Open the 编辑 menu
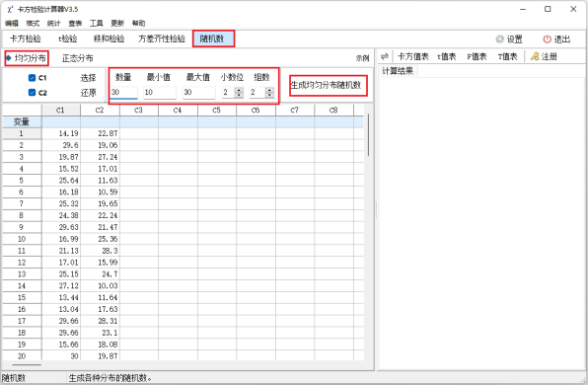Viewport: 588px width, 385px height. coord(12,24)
